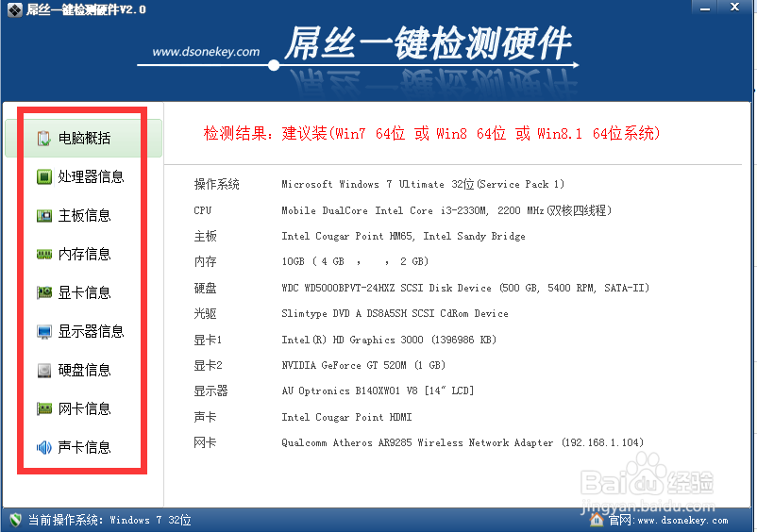Go to 显卡信息 tab
This screenshot has width=757, height=532.
(85, 292)
